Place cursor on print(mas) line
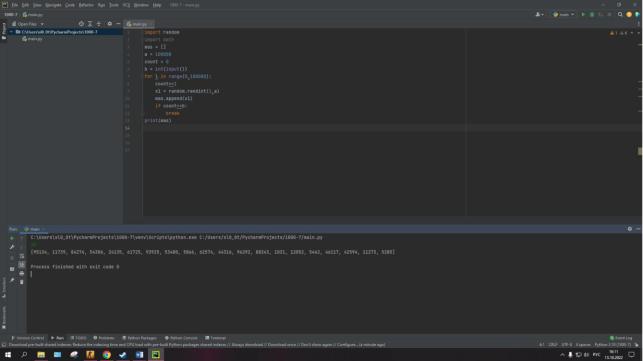The image size is (643, 361). coord(158,121)
